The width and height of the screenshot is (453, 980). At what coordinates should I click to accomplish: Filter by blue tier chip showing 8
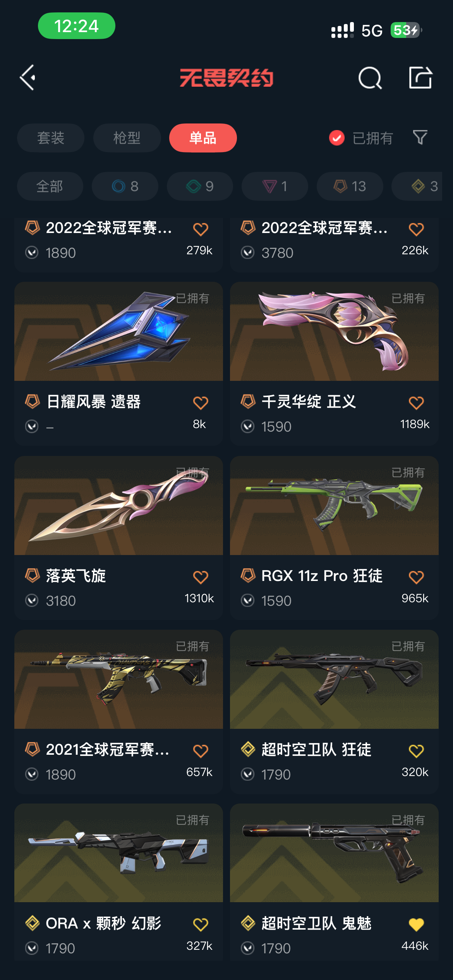point(125,186)
